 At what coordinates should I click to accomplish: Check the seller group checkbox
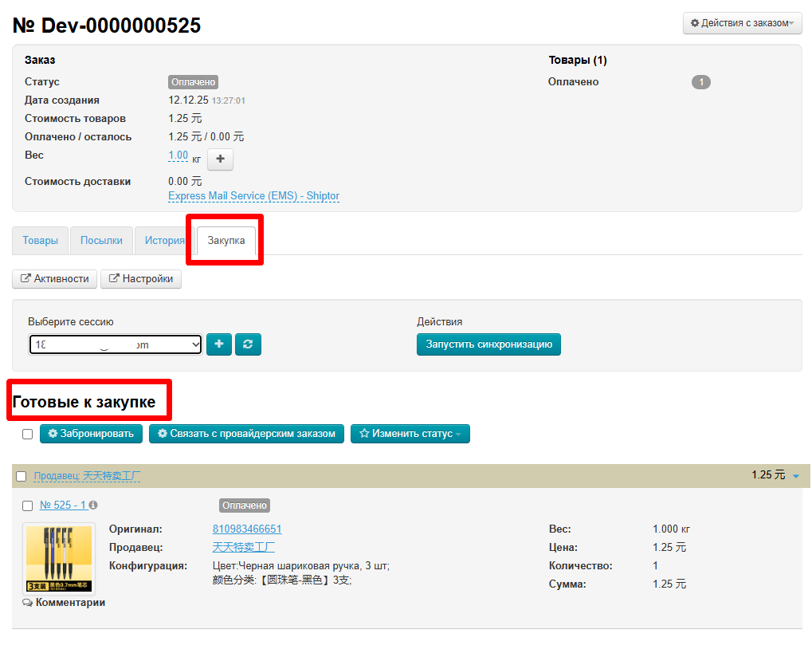22,477
